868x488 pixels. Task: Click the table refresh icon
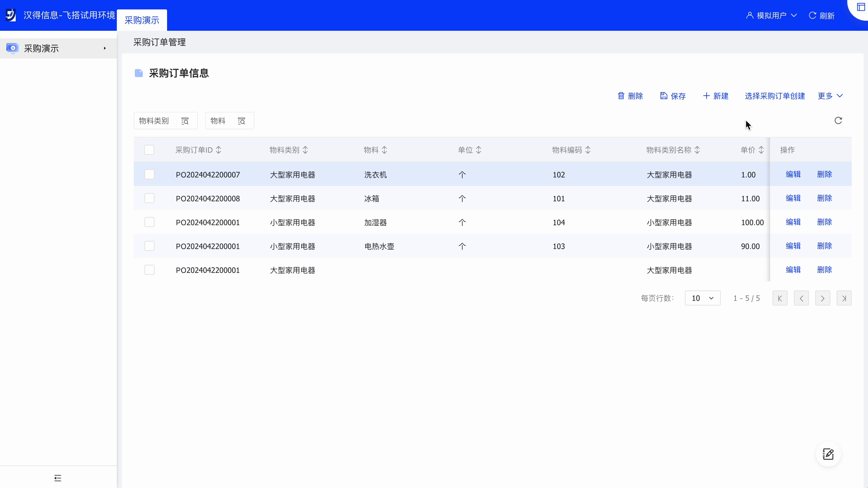point(838,121)
